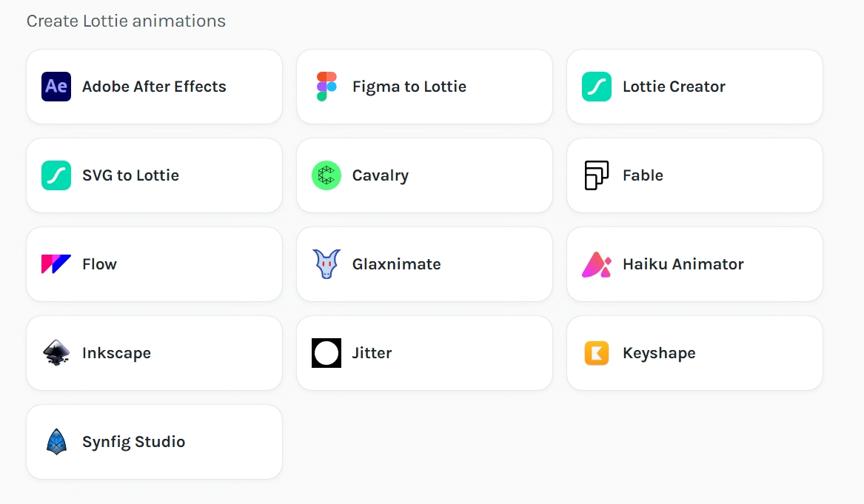Click the green Cavalry icon

(x=326, y=175)
